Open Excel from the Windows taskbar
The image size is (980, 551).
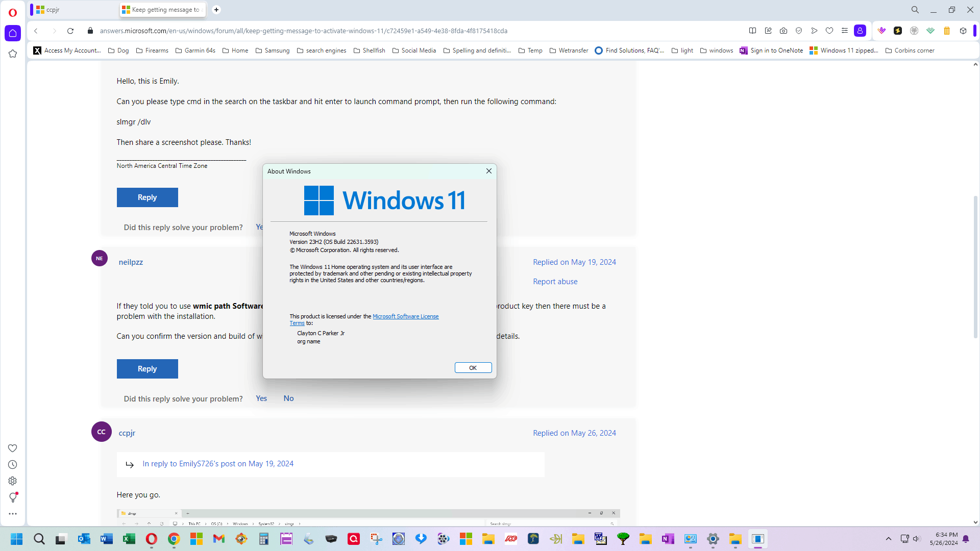coord(129,539)
